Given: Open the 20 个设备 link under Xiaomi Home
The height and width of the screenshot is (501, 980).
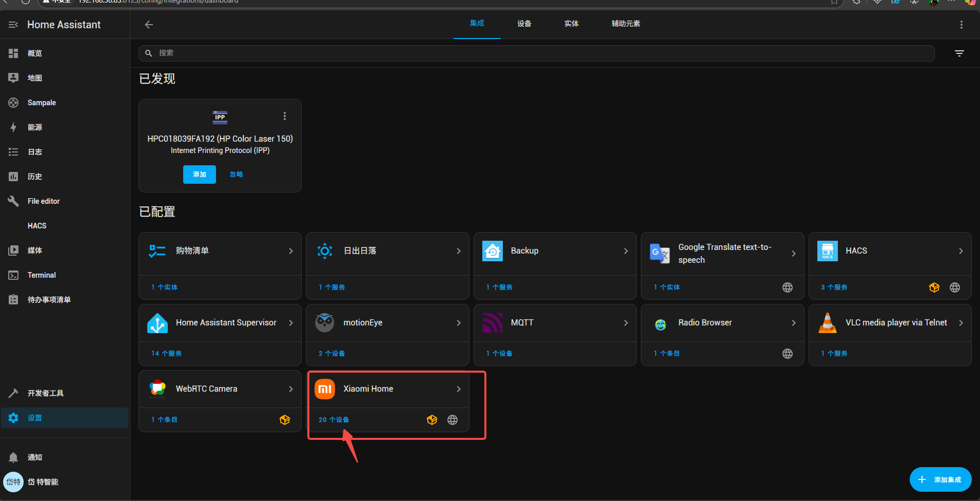Looking at the screenshot, I should [x=334, y=420].
